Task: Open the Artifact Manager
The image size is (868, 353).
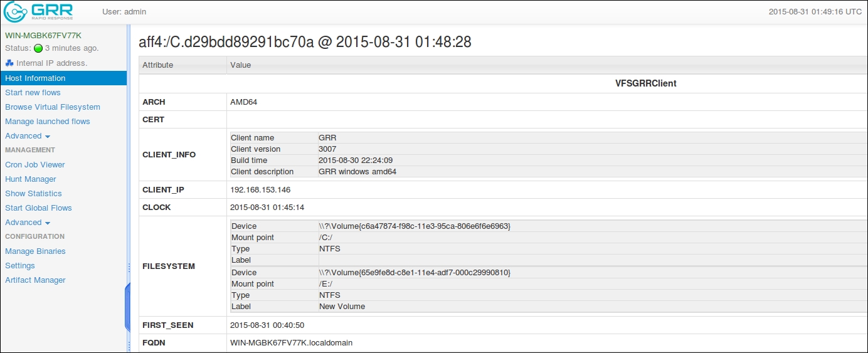Action: 35,280
